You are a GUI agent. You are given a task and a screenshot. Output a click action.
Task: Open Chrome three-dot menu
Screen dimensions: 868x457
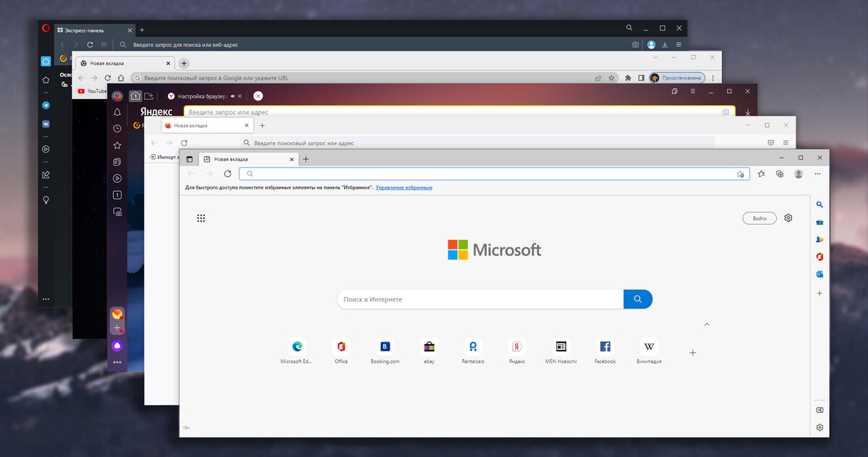point(712,77)
